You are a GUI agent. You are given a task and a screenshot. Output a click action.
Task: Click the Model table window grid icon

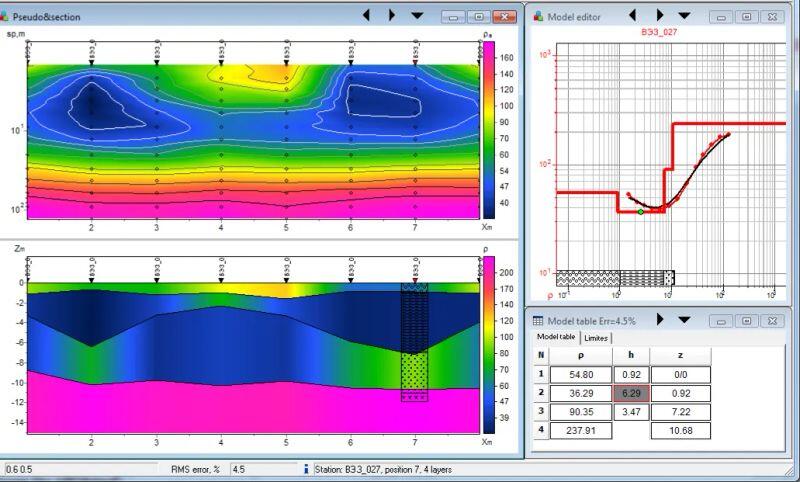(537, 320)
